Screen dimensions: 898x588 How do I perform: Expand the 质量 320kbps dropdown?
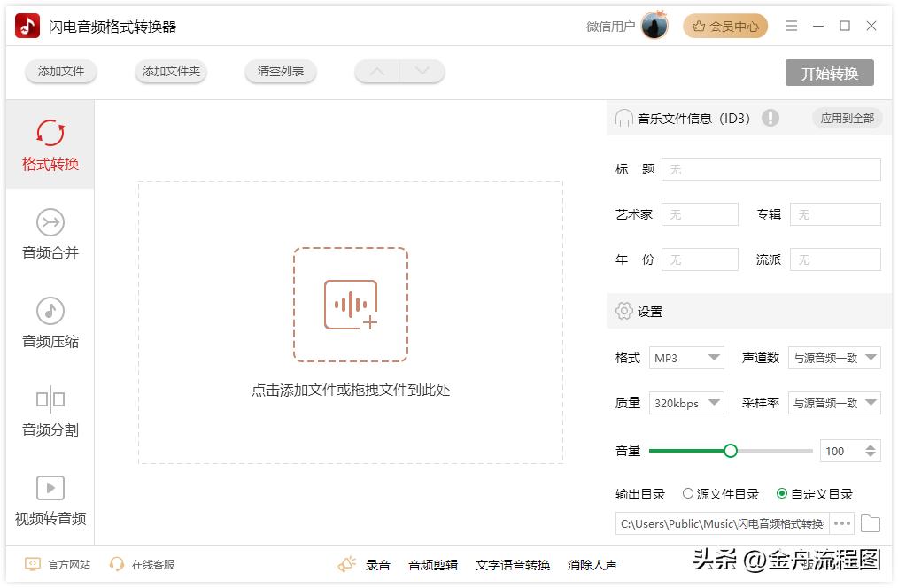[x=686, y=403]
